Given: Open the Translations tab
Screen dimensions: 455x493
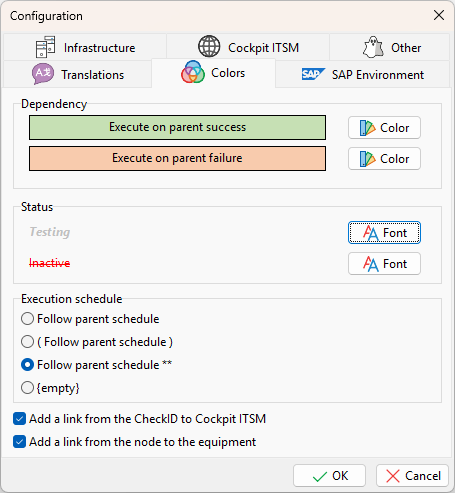Looking at the screenshot, I should 78,74.
